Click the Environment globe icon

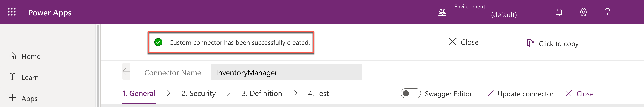pos(442,12)
